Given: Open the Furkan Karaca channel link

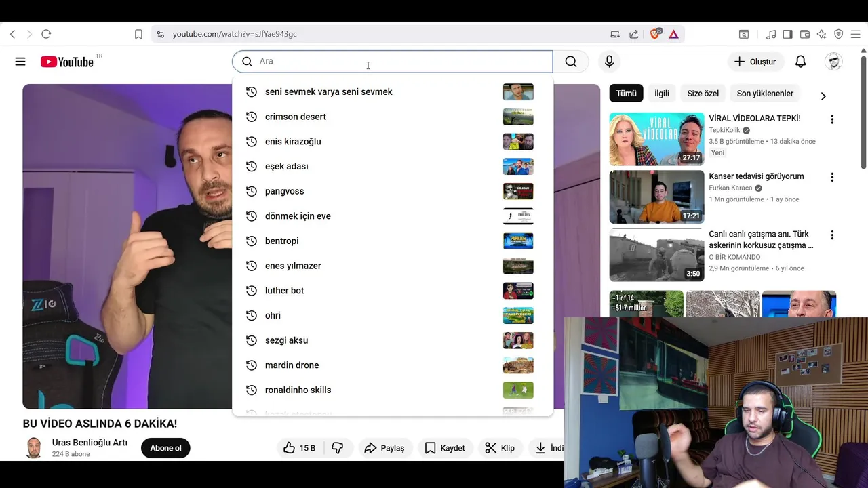Looking at the screenshot, I should [730, 188].
